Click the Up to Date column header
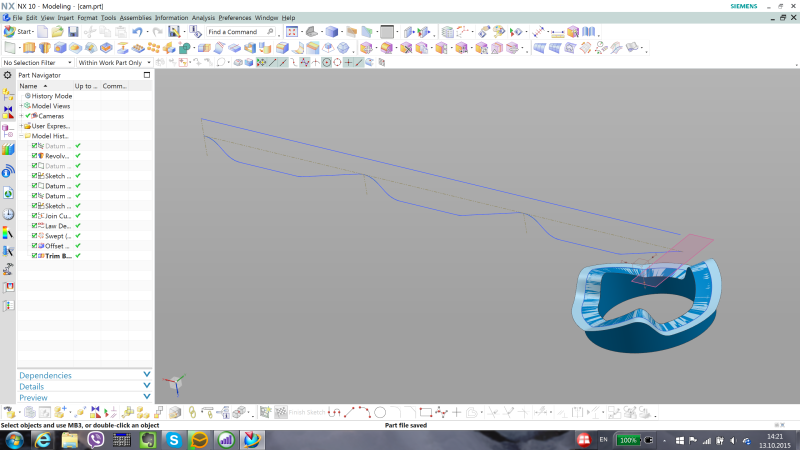Image resolution: width=800 pixels, height=450 pixels. pos(86,86)
